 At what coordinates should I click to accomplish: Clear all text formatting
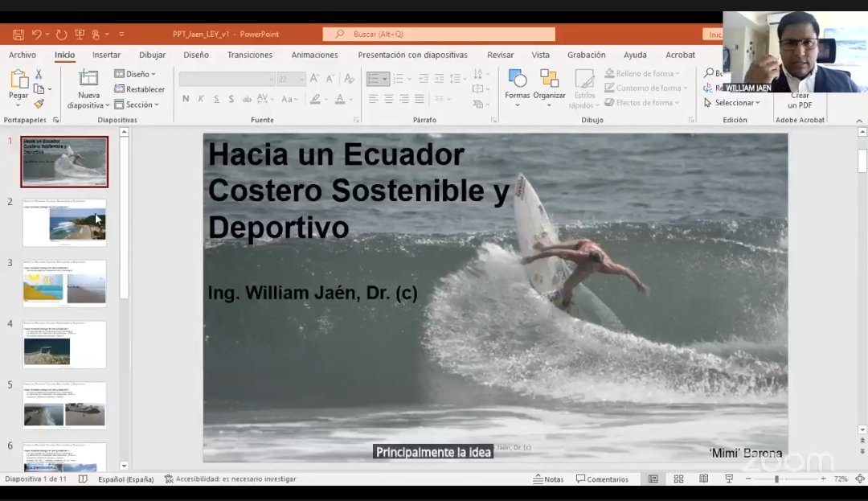(349, 79)
